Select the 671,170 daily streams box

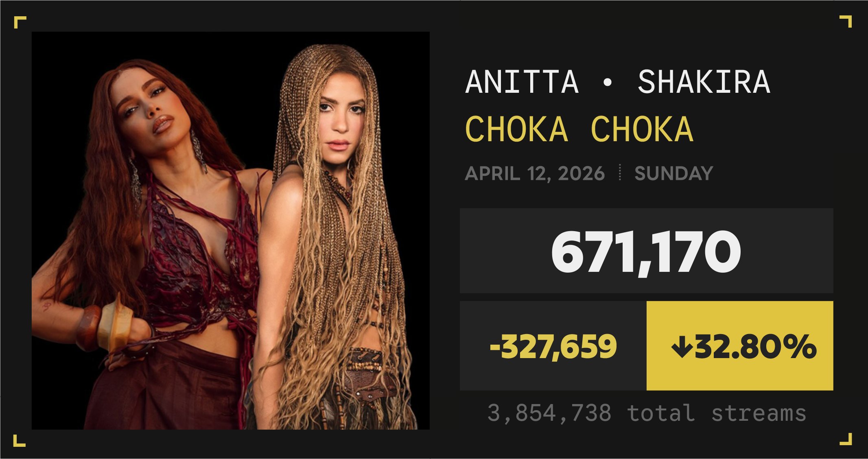tap(646, 251)
